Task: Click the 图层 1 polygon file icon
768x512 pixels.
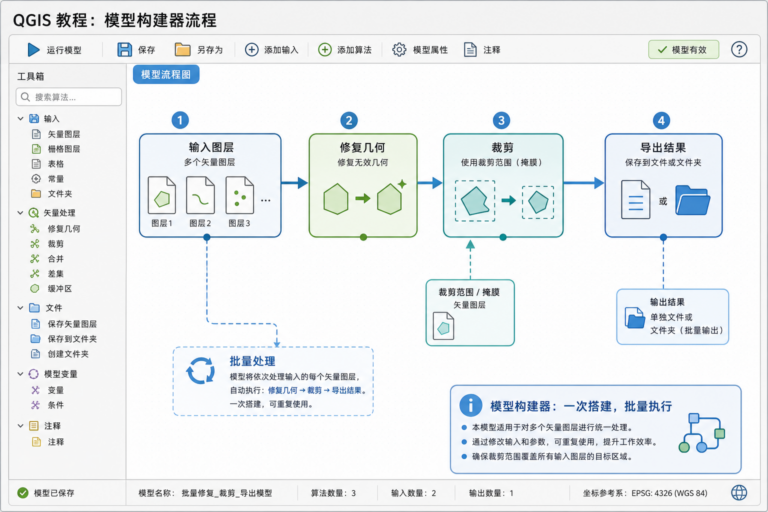Action: click(162, 195)
